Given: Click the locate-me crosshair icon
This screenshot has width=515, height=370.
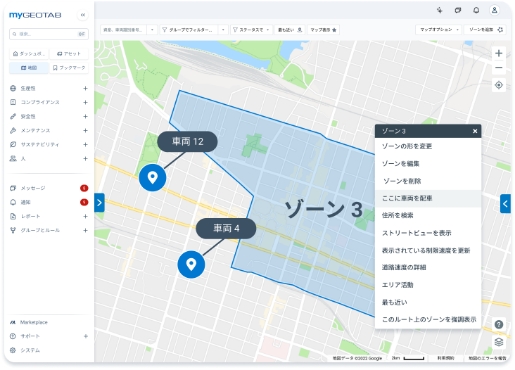Looking at the screenshot, I should coord(499,85).
